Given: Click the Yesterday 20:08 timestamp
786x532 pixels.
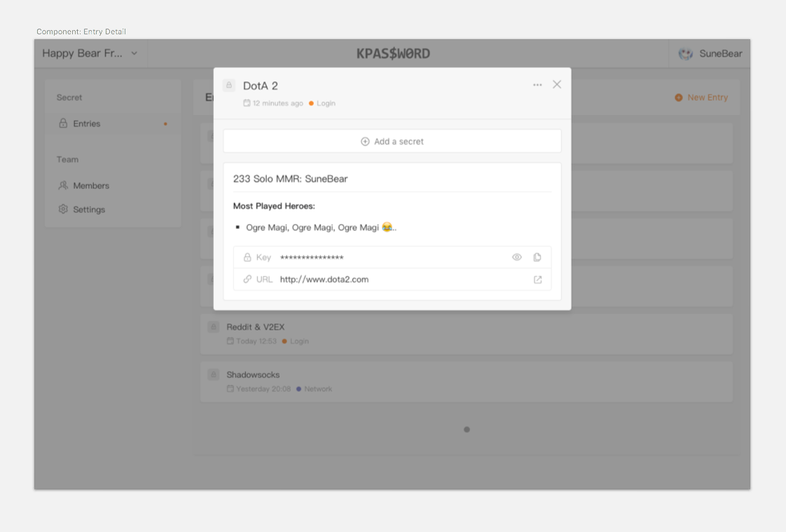Looking at the screenshot, I should [263, 388].
